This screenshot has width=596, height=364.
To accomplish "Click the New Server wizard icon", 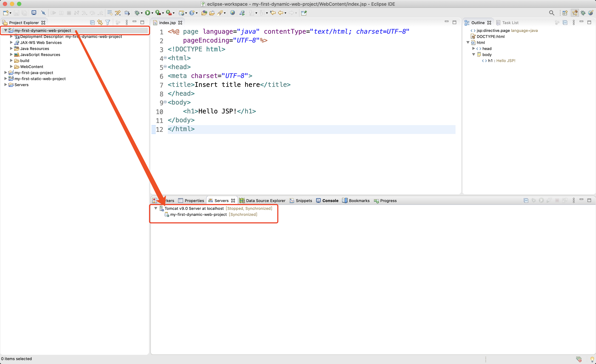I will 181,13.
